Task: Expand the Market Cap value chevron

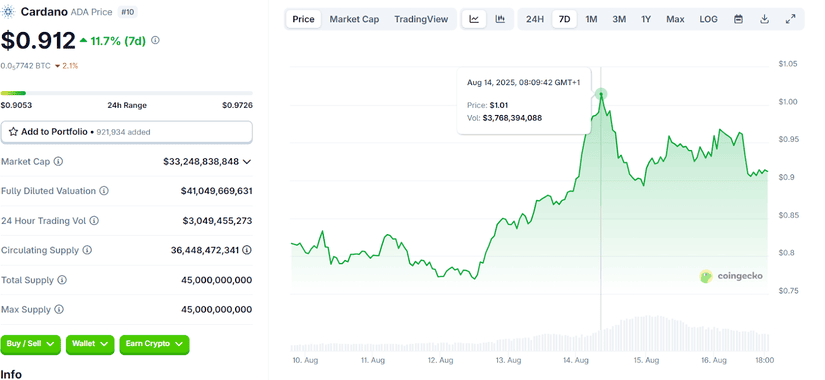Action: pyautogui.click(x=247, y=162)
